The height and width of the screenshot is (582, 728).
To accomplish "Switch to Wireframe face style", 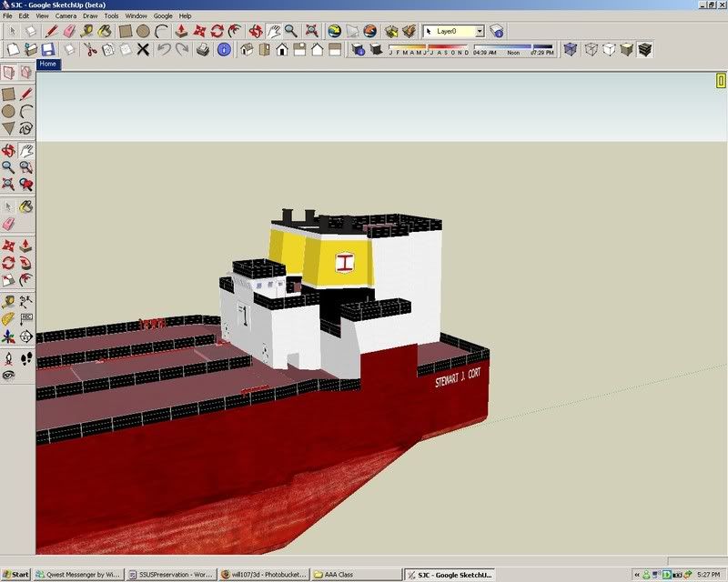I will 591,49.
